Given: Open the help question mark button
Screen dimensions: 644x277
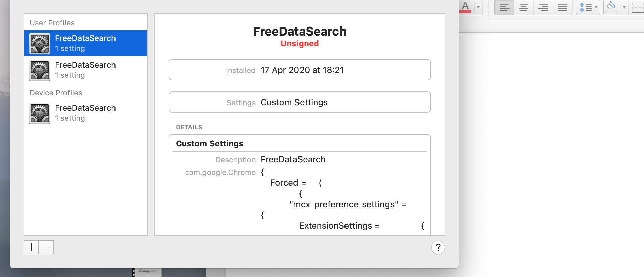Looking at the screenshot, I should tap(438, 247).
